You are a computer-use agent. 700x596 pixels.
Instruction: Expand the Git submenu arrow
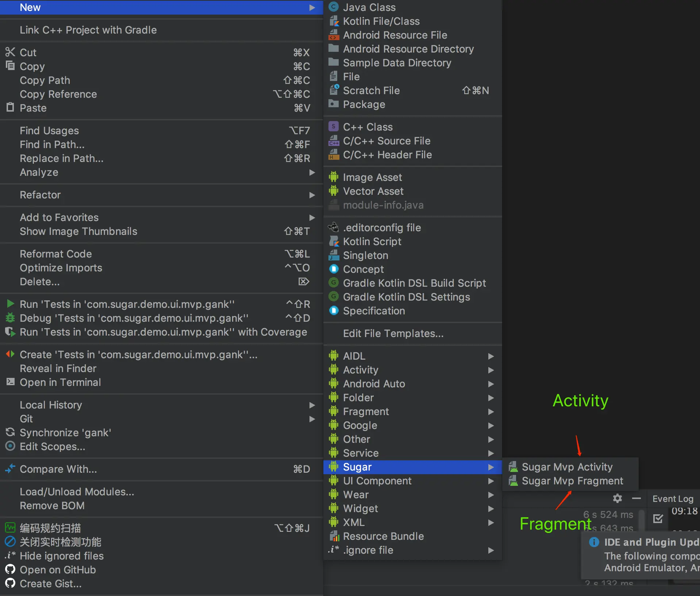point(312,419)
